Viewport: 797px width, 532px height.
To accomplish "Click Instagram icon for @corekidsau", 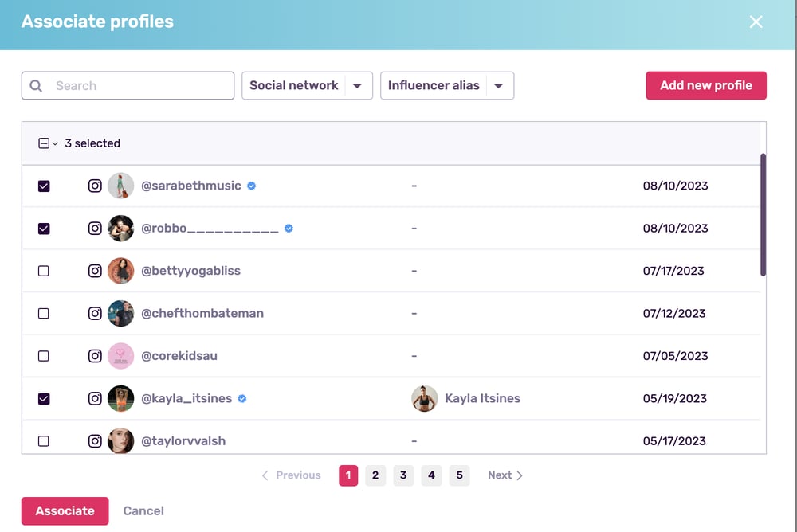I will (x=95, y=356).
